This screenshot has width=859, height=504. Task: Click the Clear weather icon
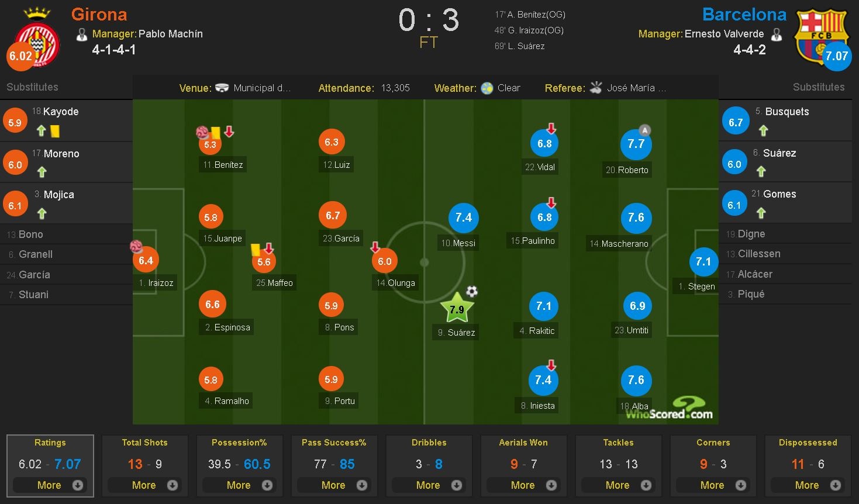487,88
